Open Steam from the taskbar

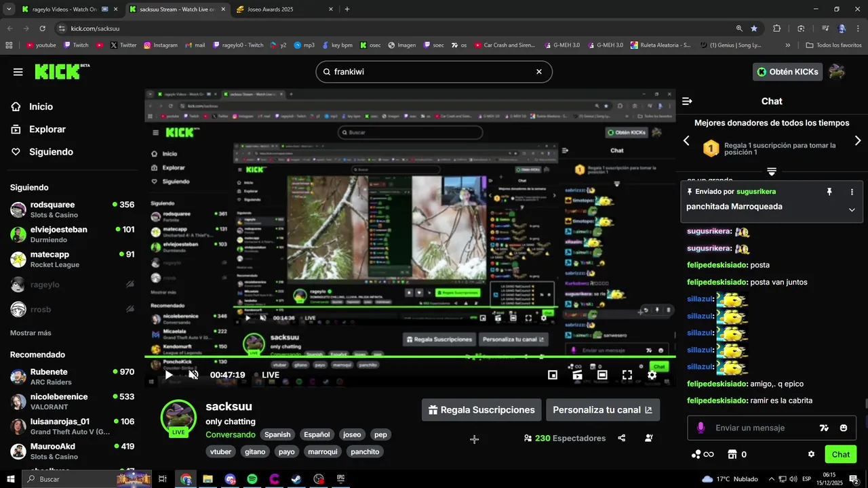(x=297, y=479)
